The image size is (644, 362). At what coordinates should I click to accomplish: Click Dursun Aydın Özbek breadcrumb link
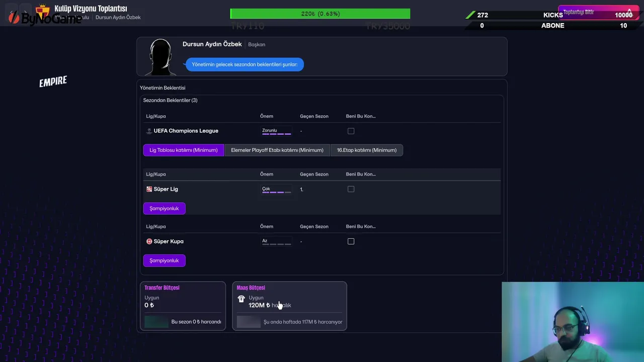click(118, 17)
